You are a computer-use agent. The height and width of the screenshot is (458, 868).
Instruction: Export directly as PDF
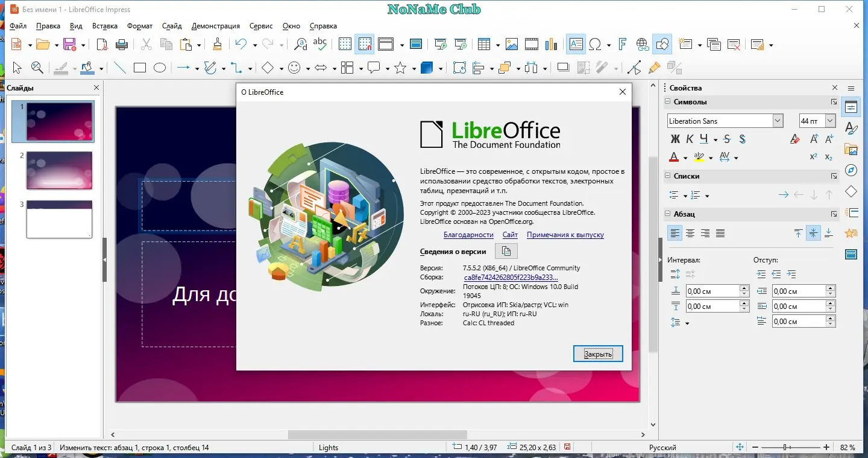pos(102,44)
